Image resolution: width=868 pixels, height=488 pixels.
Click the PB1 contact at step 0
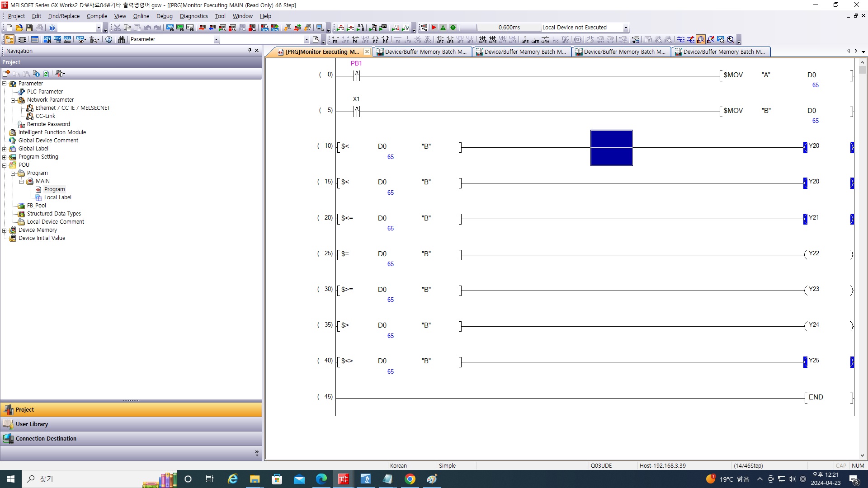click(x=357, y=75)
